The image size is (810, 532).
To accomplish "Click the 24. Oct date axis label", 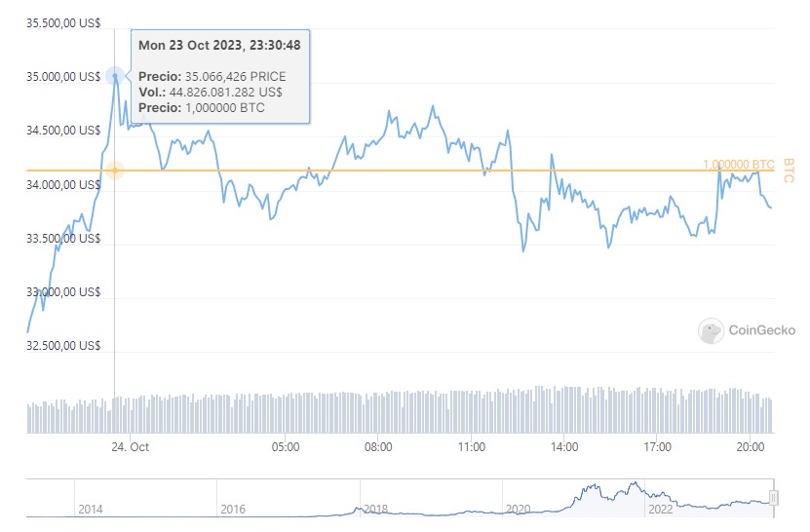I will pos(130,447).
